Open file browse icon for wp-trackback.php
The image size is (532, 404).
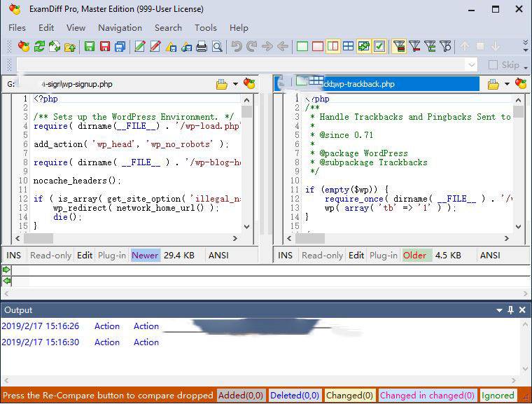(493, 84)
